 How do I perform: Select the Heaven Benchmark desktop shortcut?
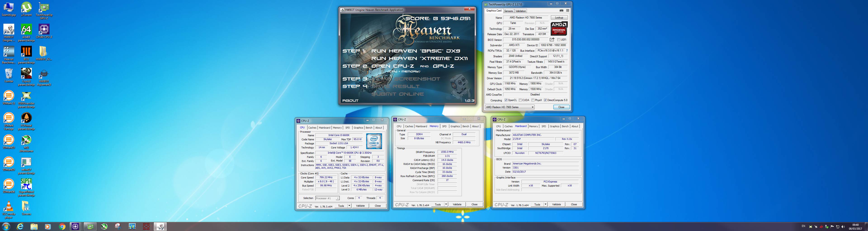[9, 55]
